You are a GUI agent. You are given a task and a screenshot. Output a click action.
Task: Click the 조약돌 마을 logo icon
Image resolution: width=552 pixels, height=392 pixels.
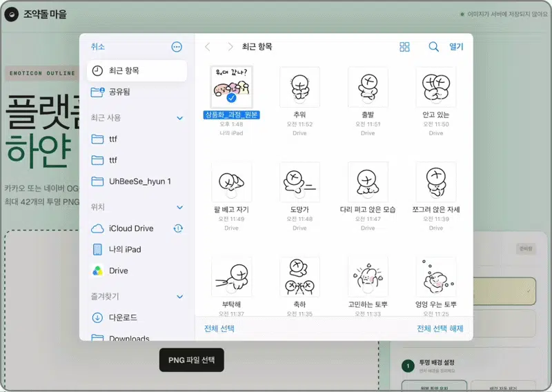(11, 14)
